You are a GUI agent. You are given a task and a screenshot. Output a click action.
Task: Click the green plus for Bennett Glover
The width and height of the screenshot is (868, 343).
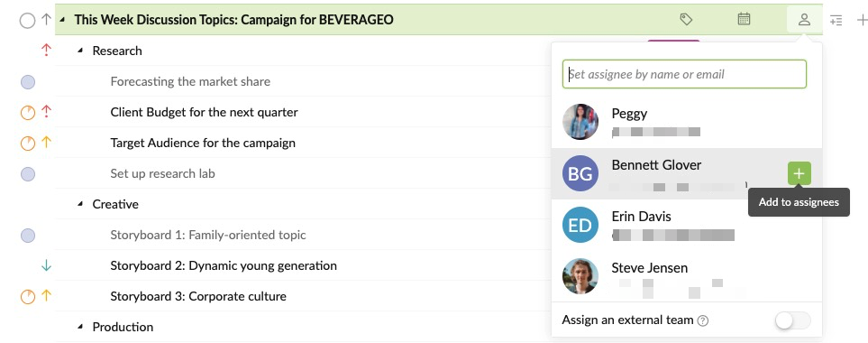coord(799,173)
